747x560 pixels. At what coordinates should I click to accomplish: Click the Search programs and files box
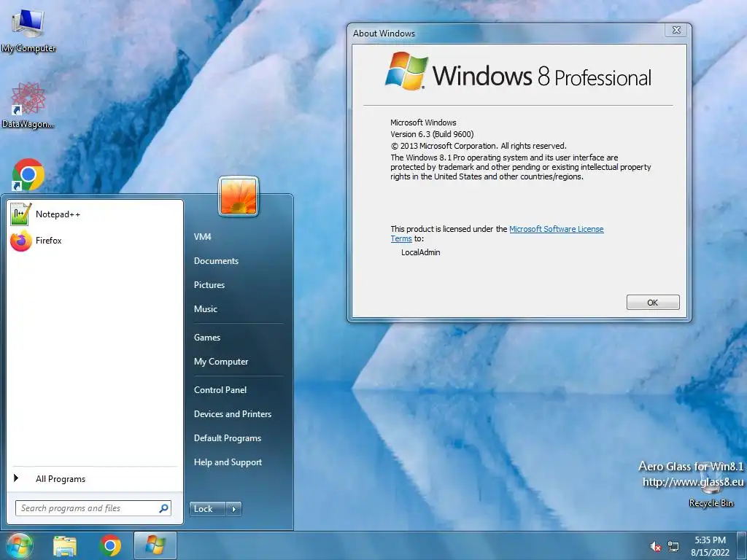(93, 508)
